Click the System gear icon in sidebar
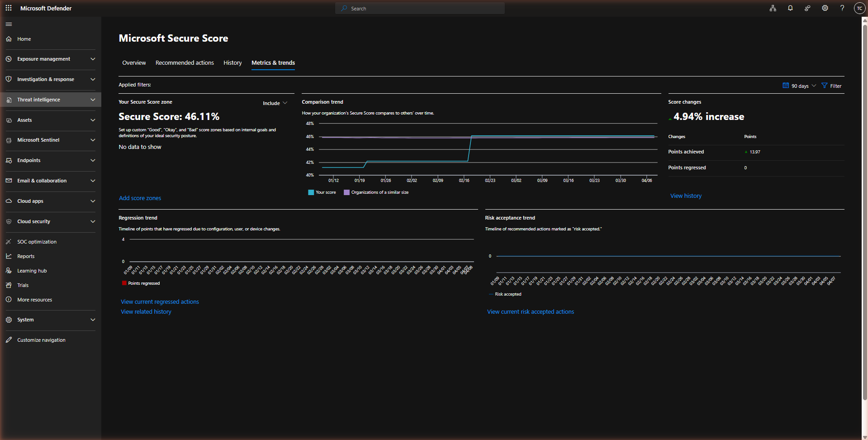 coord(9,320)
